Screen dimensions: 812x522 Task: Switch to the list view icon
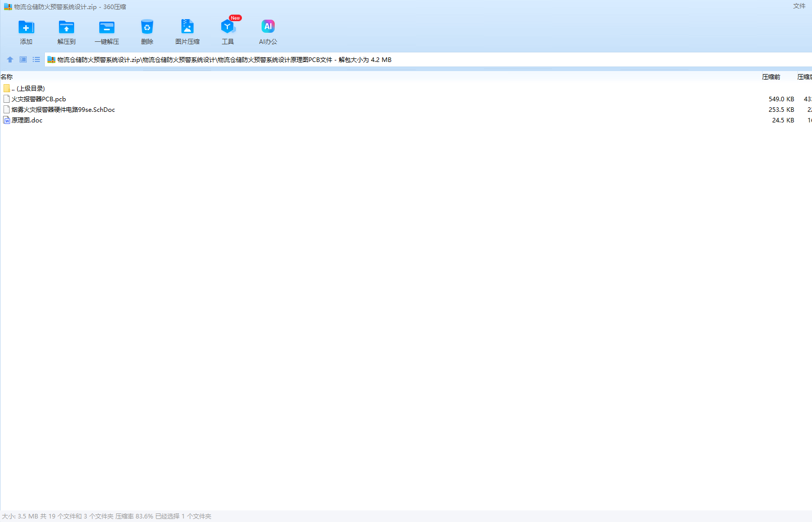click(x=36, y=59)
